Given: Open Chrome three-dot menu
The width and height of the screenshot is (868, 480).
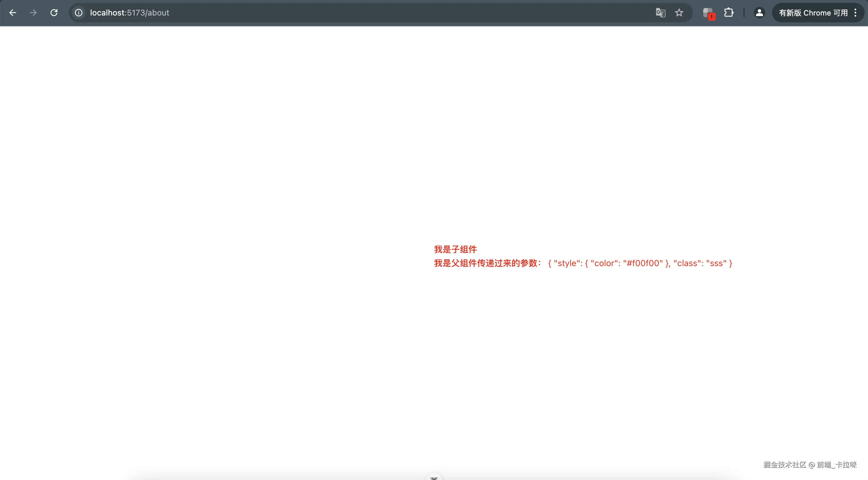Looking at the screenshot, I should 855,13.
